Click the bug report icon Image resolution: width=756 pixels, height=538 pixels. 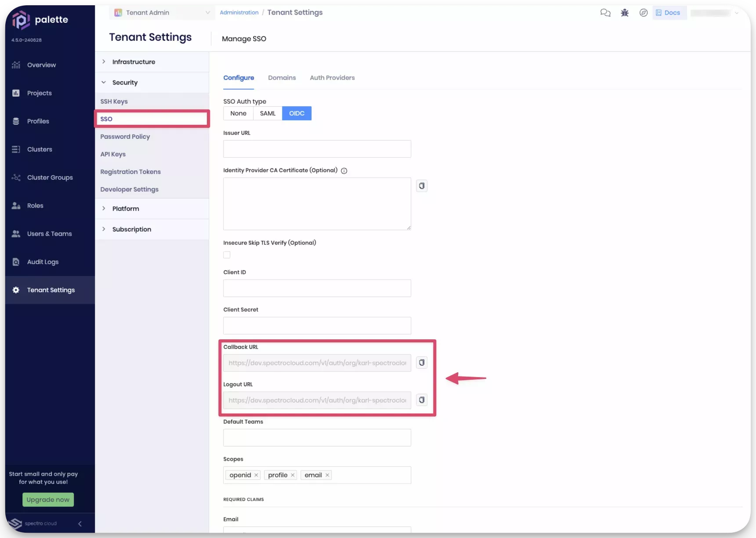pyautogui.click(x=624, y=13)
